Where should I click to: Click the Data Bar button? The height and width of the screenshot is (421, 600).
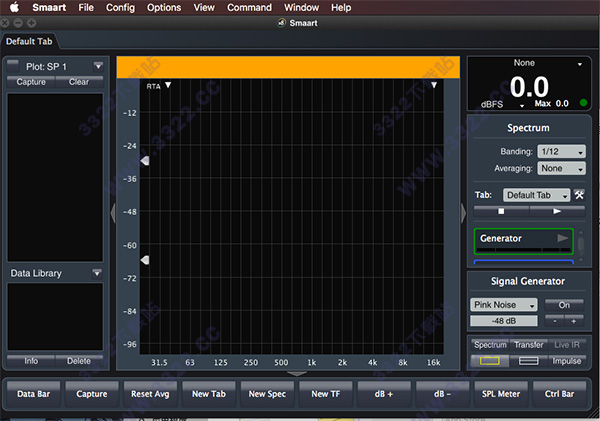pyautogui.click(x=34, y=394)
